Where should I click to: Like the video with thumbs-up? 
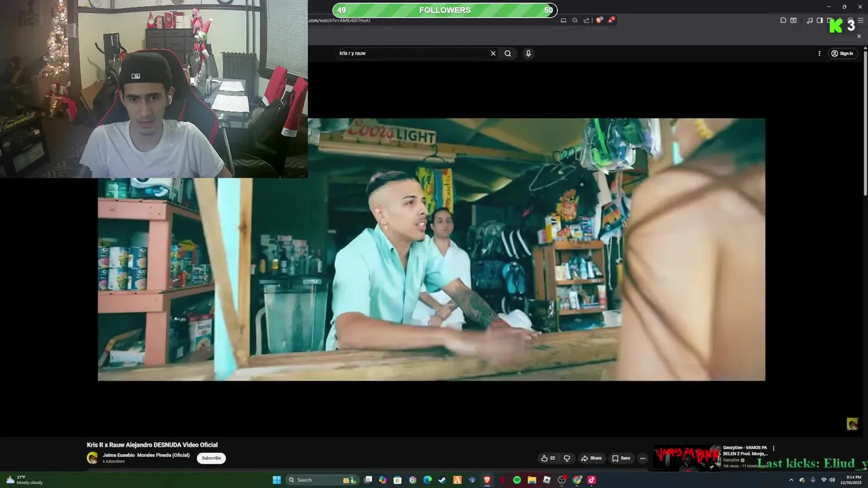click(548, 458)
